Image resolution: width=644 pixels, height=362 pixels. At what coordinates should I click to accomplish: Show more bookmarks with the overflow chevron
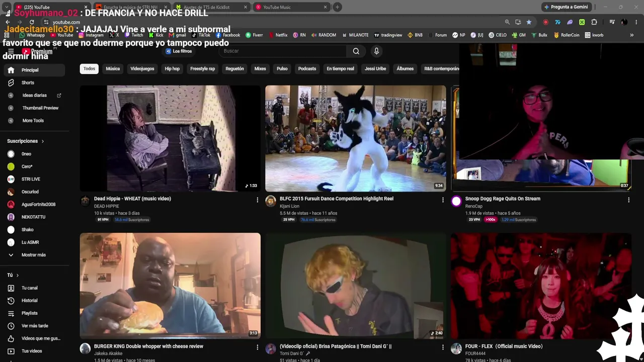632,35
